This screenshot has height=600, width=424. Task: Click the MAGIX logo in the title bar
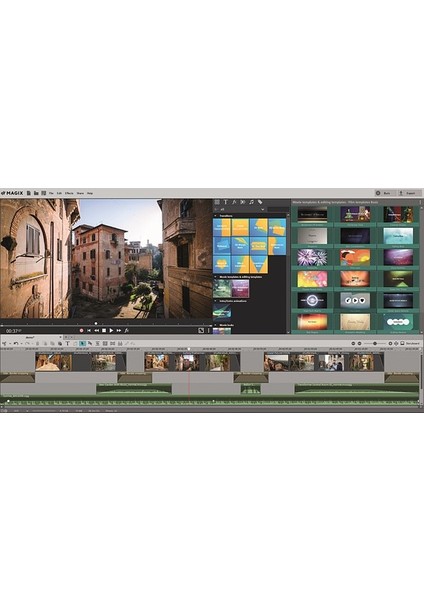(12, 193)
